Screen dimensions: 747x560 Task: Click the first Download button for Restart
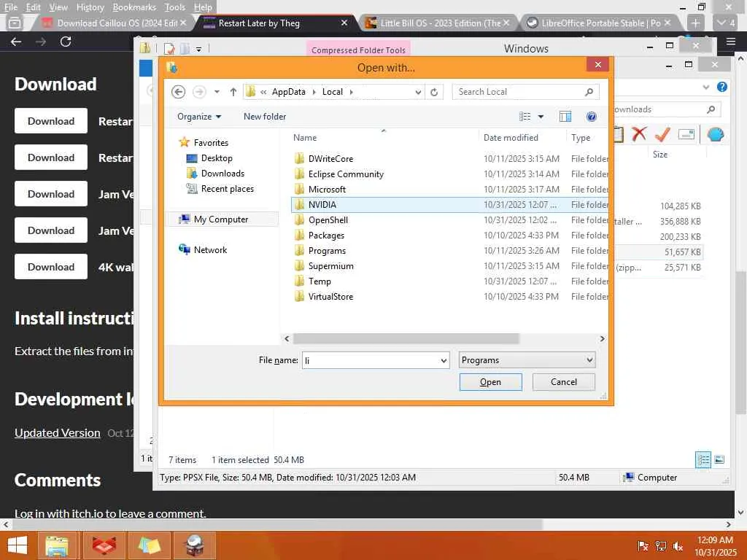coord(51,121)
